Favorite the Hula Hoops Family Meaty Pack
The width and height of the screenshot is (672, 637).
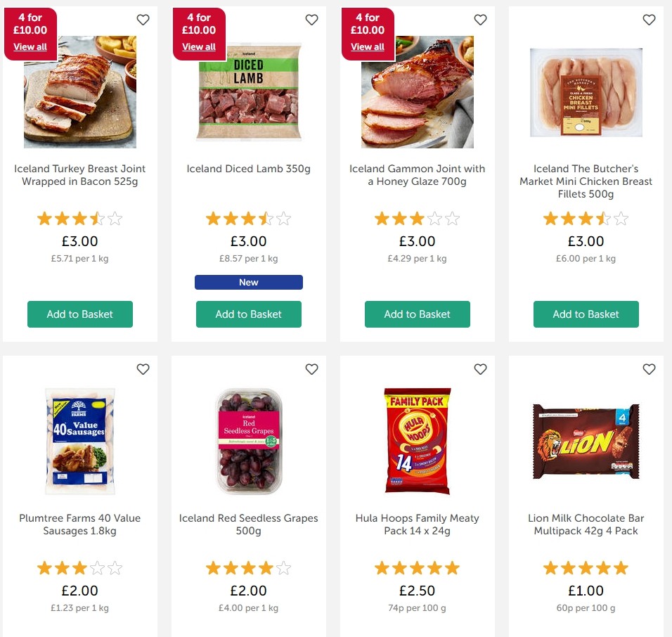[480, 368]
